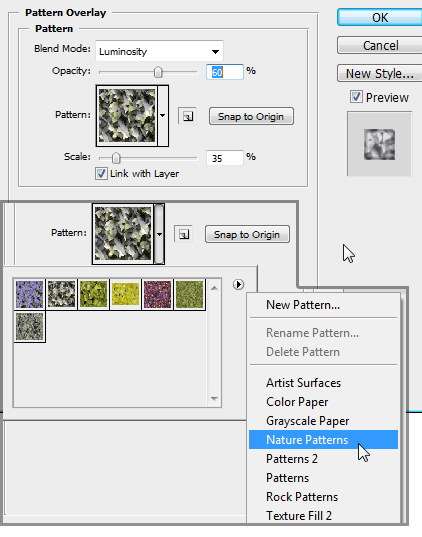Select the purple flower pattern thumbnail
The height and width of the screenshot is (537, 422).
pos(29,294)
